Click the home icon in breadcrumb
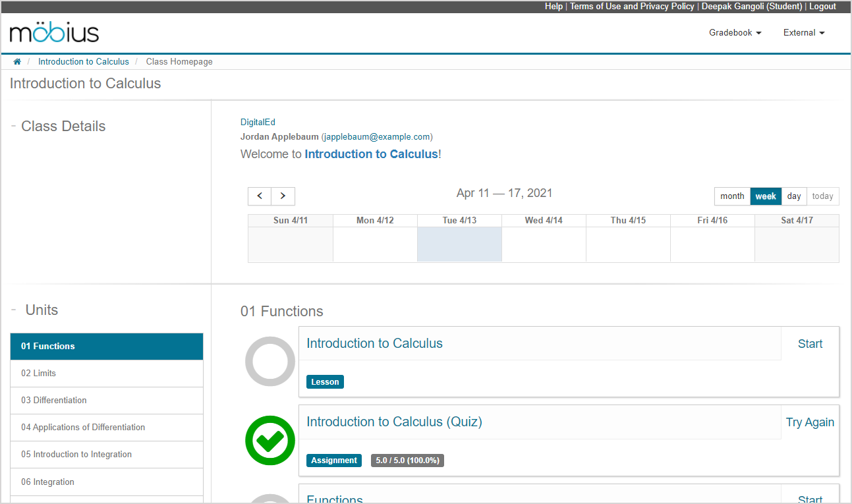The height and width of the screenshot is (504, 852). (17, 61)
